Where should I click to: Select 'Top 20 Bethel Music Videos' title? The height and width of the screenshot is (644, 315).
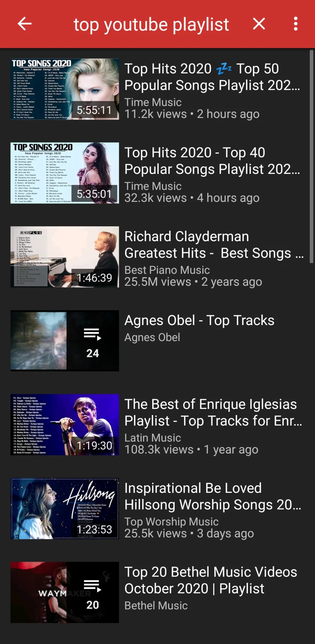coord(211,580)
